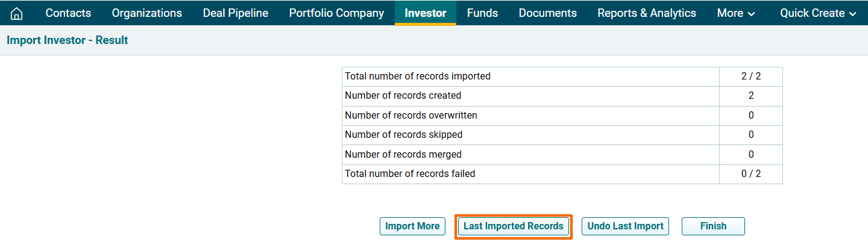Select the 'Number of records merged' row label
Screen dimensions: 868x248
[x=403, y=154]
